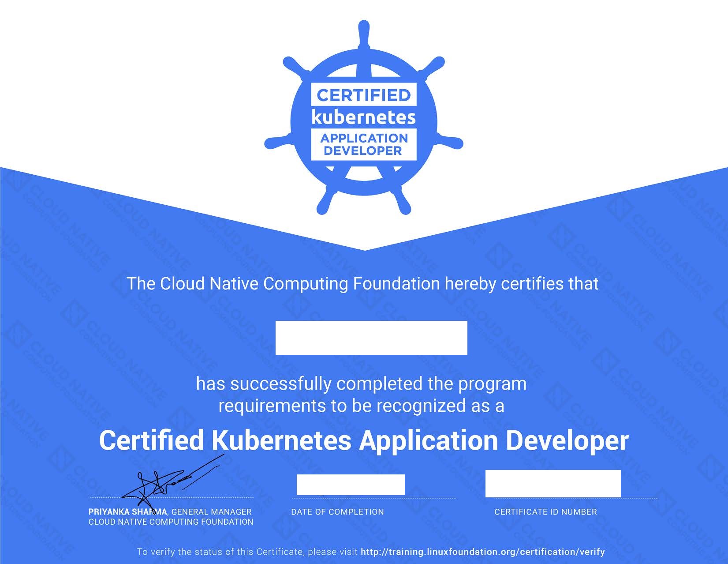
Task: Select "To verify the status of this Certificate" text
Action: click(220, 552)
